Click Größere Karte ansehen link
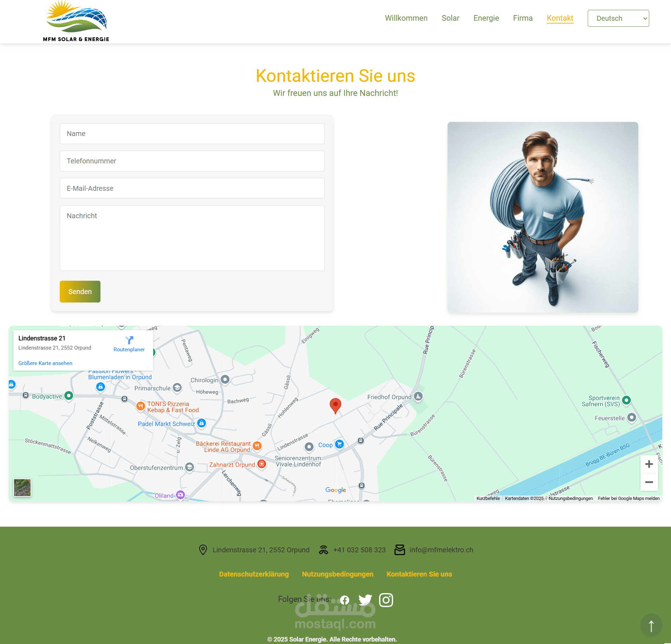Screen dimensions: 671x644 [x=45, y=363]
